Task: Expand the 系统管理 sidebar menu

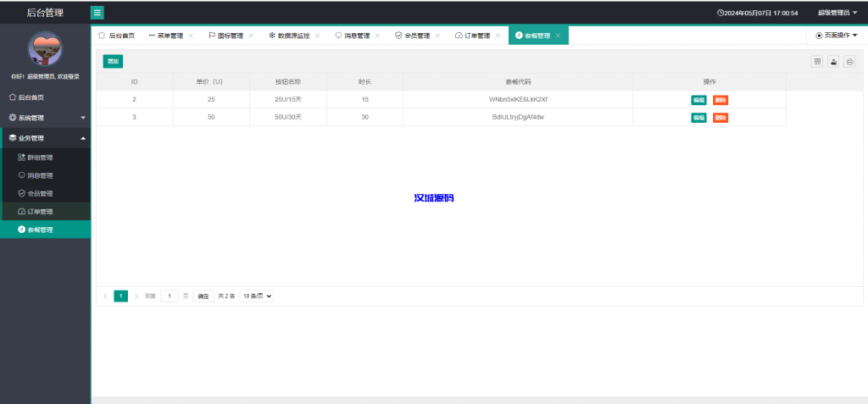Action: coord(45,118)
